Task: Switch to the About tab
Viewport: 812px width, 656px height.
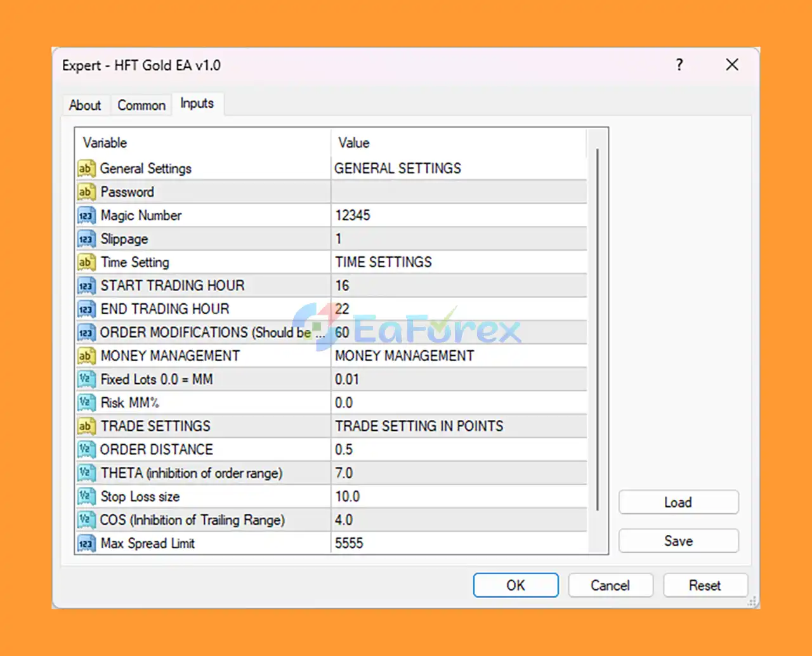Action: tap(85, 105)
